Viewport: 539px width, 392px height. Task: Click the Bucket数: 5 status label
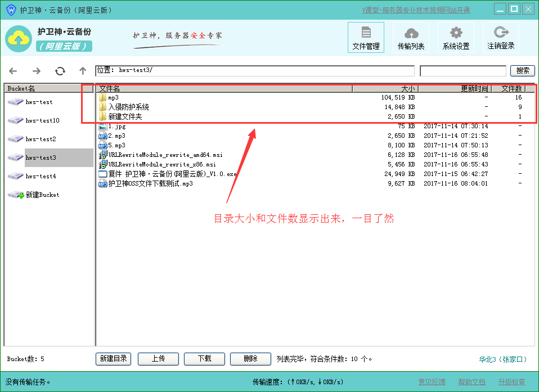pos(26,359)
